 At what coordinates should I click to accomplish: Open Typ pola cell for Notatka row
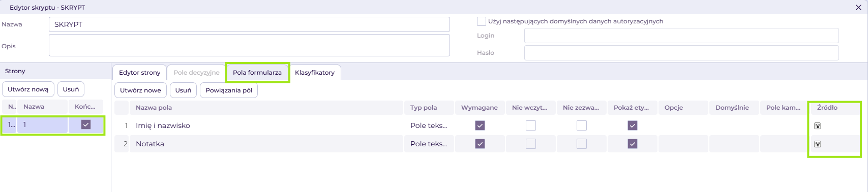(429, 144)
